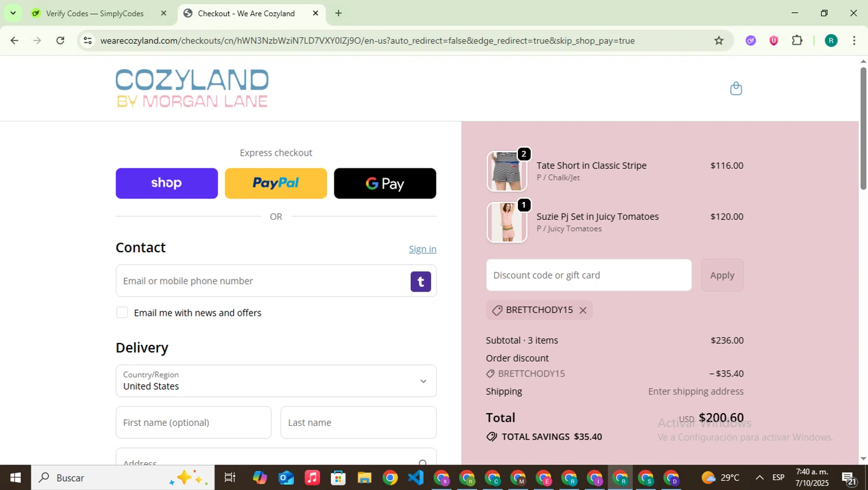Open the tab search dropdown arrow

click(x=13, y=13)
